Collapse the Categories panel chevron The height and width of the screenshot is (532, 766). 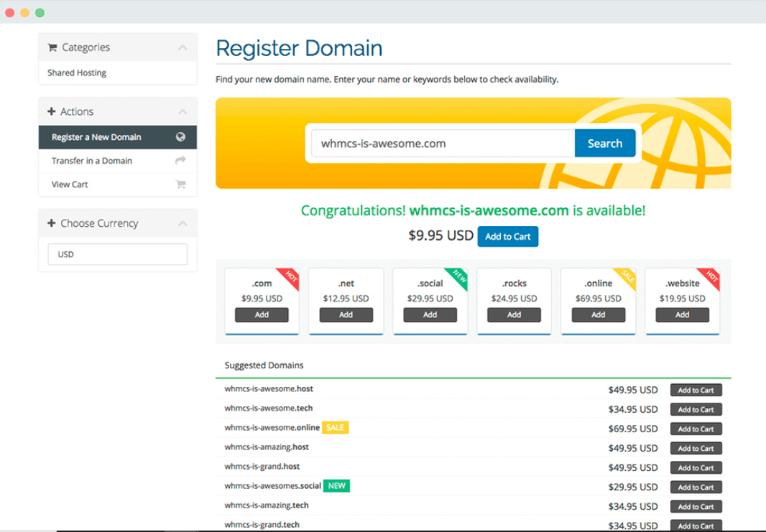point(183,47)
